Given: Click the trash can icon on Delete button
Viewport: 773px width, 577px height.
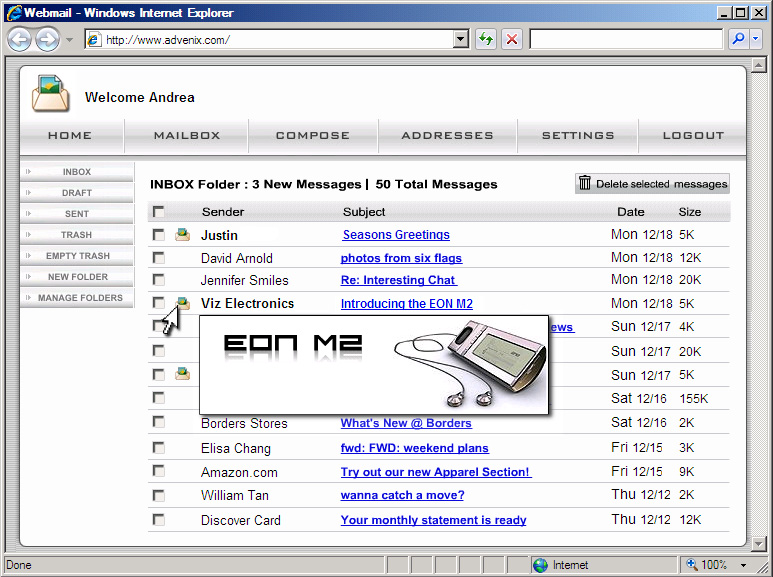Looking at the screenshot, I should pos(585,183).
